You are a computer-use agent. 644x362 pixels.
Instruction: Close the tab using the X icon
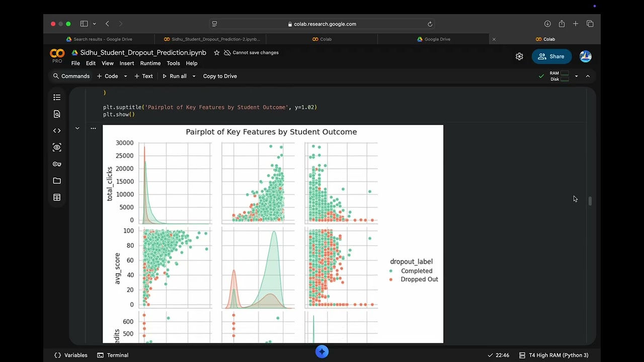[x=494, y=39]
